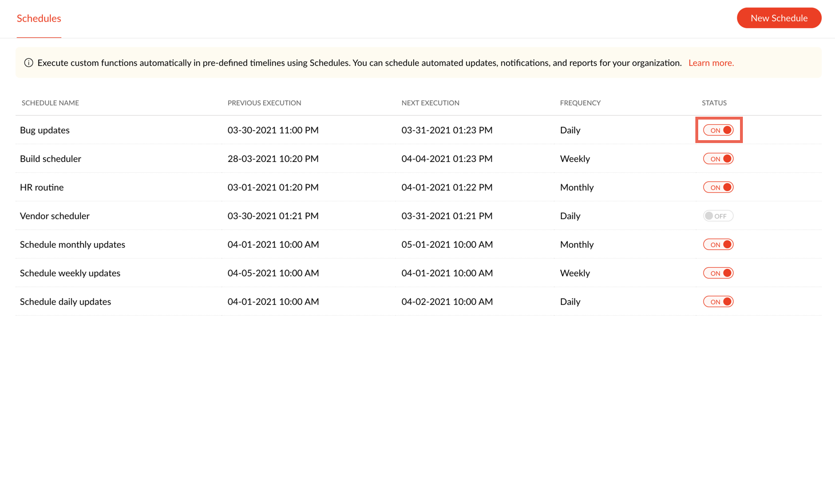835x504 pixels.
Task: Select Schedule daily updates name
Action: [66, 302]
